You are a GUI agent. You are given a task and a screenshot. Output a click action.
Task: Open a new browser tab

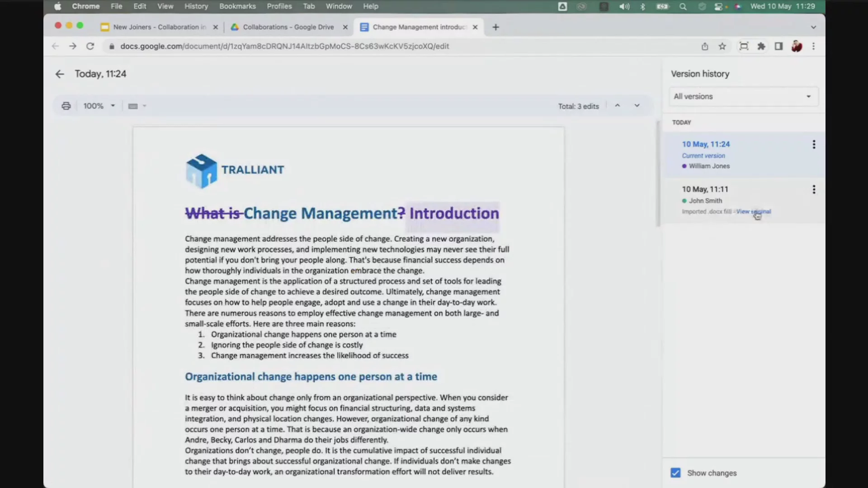495,27
